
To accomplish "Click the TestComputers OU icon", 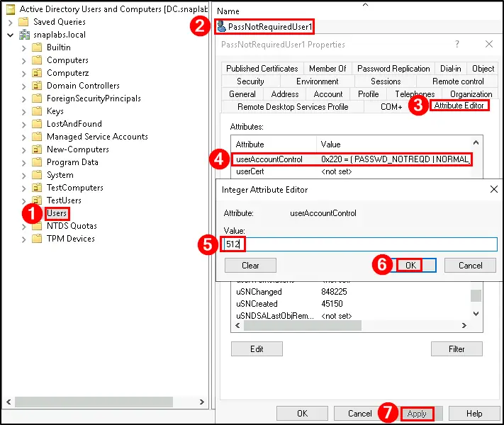I will 37,188.
